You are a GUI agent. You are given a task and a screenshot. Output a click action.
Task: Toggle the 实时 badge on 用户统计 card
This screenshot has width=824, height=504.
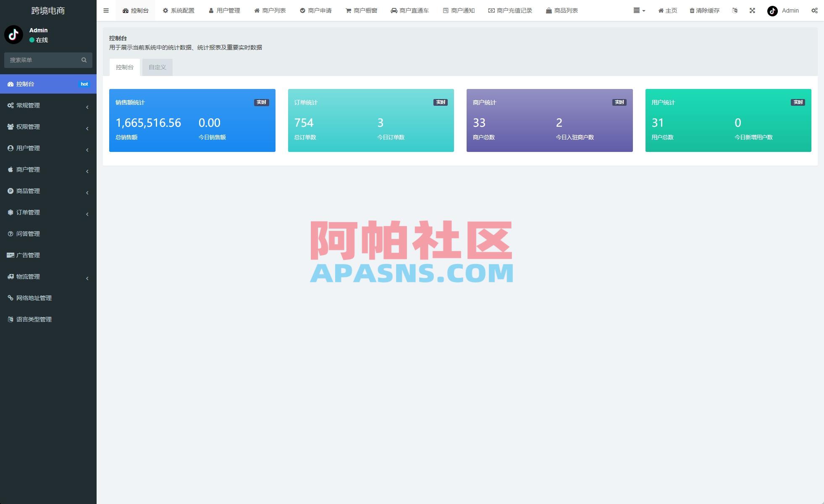point(797,102)
